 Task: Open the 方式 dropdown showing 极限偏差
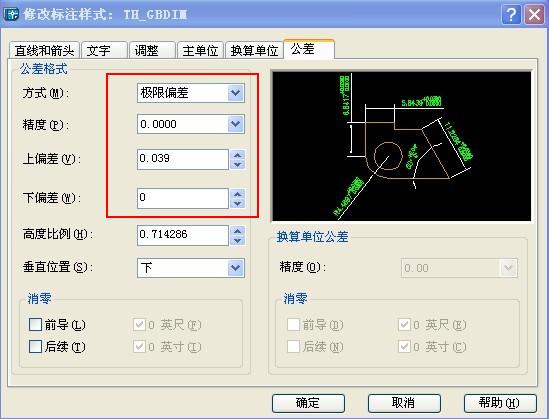[191, 93]
